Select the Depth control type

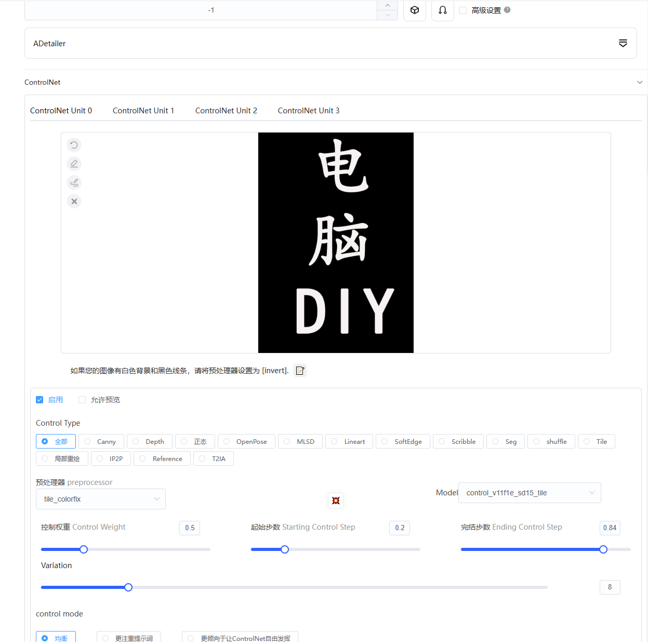pyautogui.click(x=150, y=441)
